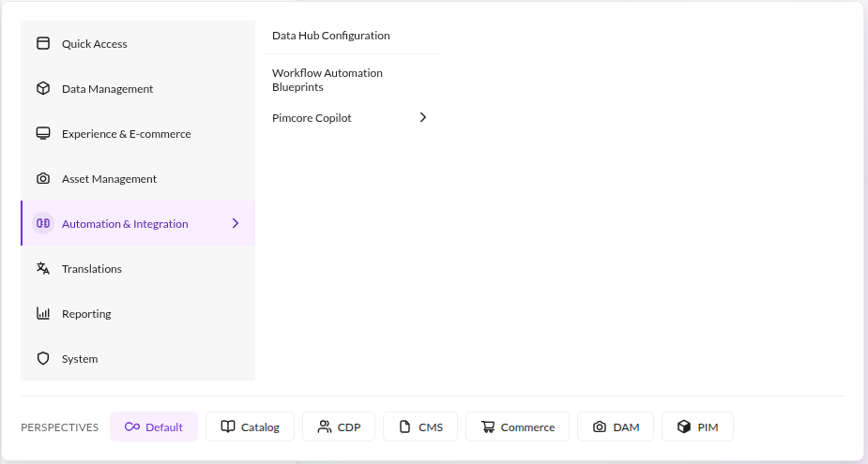Image resolution: width=868 pixels, height=464 pixels.
Task: Click the Automation & Integration chevron arrow
Action: click(236, 223)
